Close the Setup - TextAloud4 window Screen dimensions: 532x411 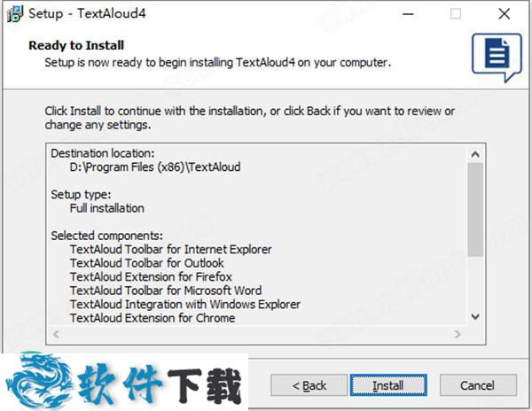(x=505, y=14)
